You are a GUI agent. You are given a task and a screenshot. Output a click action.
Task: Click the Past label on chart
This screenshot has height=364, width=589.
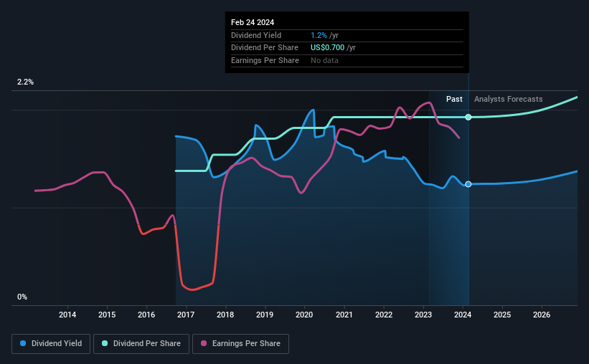(x=454, y=99)
